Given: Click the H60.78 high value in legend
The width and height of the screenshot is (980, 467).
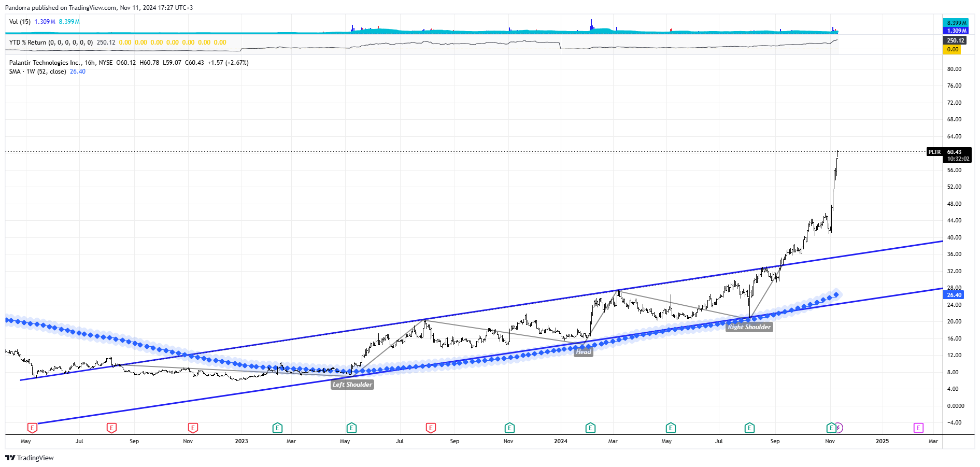Looking at the screenshot, I should (x=149, y=63).
